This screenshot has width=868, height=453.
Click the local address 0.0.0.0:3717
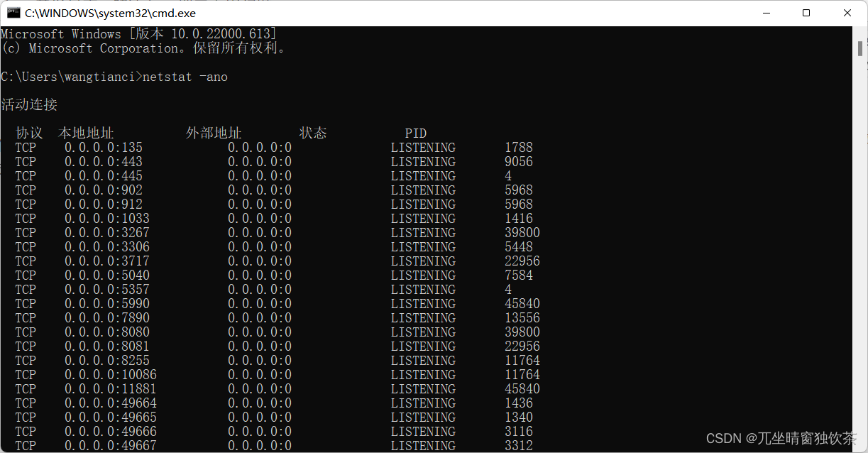tap(107, 261)
